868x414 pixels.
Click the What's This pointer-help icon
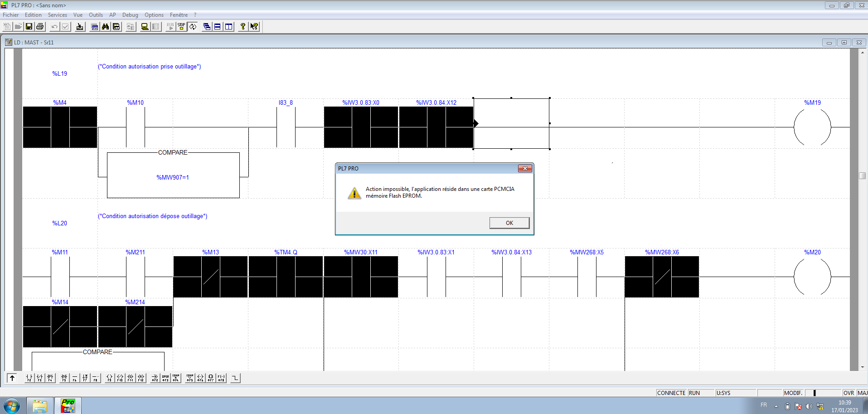[x=254, y=27]
